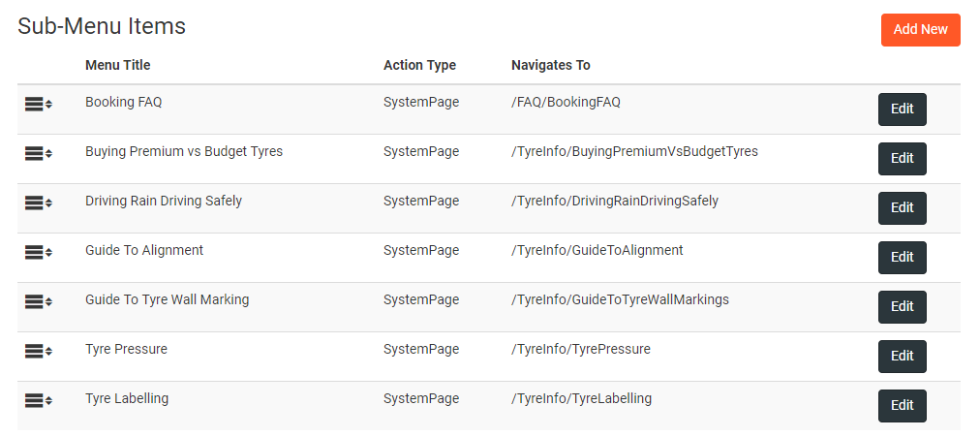Click reorder handle on Guide To Alignment row
Screen dimensions: 980x437
[x=38, y=252]
